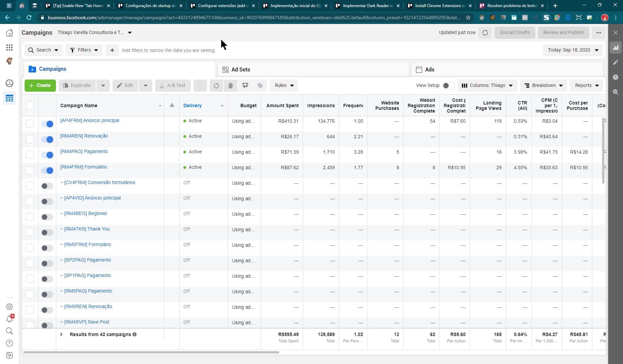Open the [RM4PAG] Pagamento campaign link
The height and width of the screenshot is (364, 623).
click(84, 152)
